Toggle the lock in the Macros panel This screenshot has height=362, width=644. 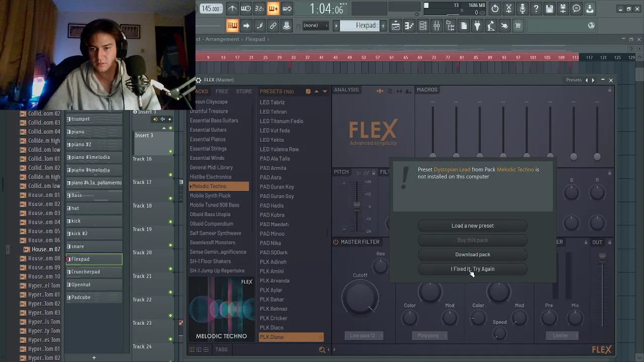[610, 90]
